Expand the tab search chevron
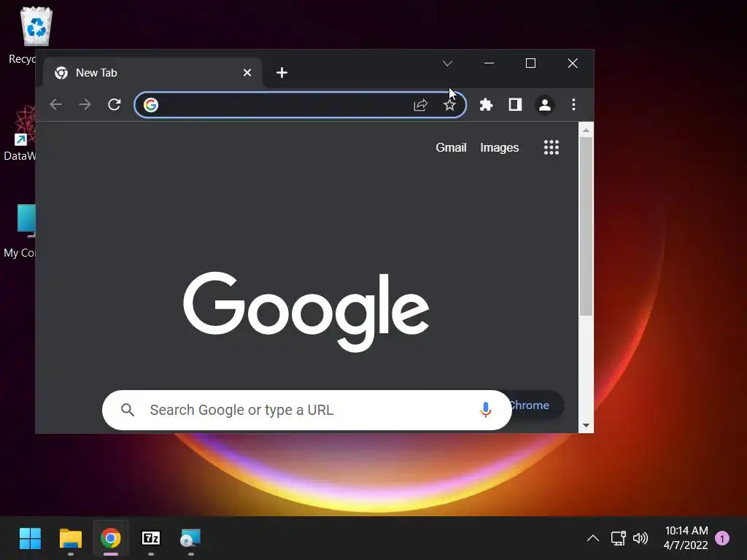 [447, 63]
